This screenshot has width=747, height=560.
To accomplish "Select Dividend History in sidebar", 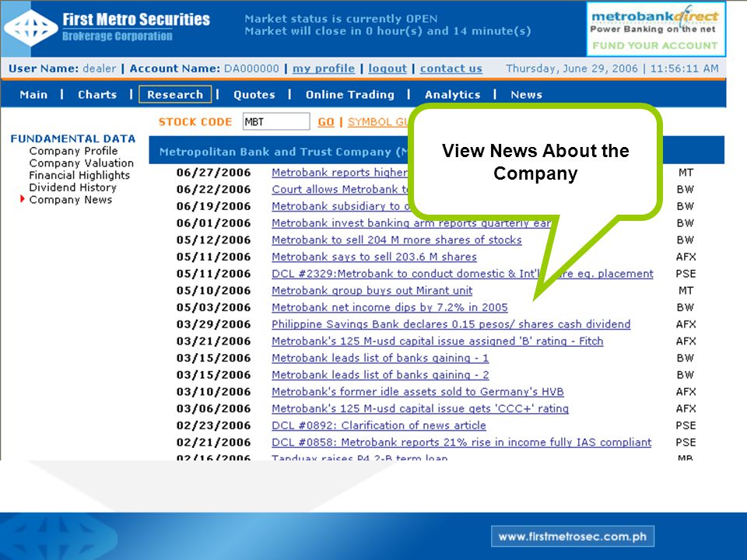I will (73, 187).
